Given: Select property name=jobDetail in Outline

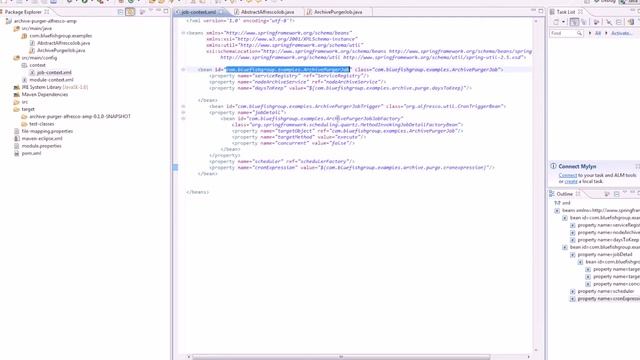Looking at the screenshot, I should pyautogui.click(x=600, y=255).
